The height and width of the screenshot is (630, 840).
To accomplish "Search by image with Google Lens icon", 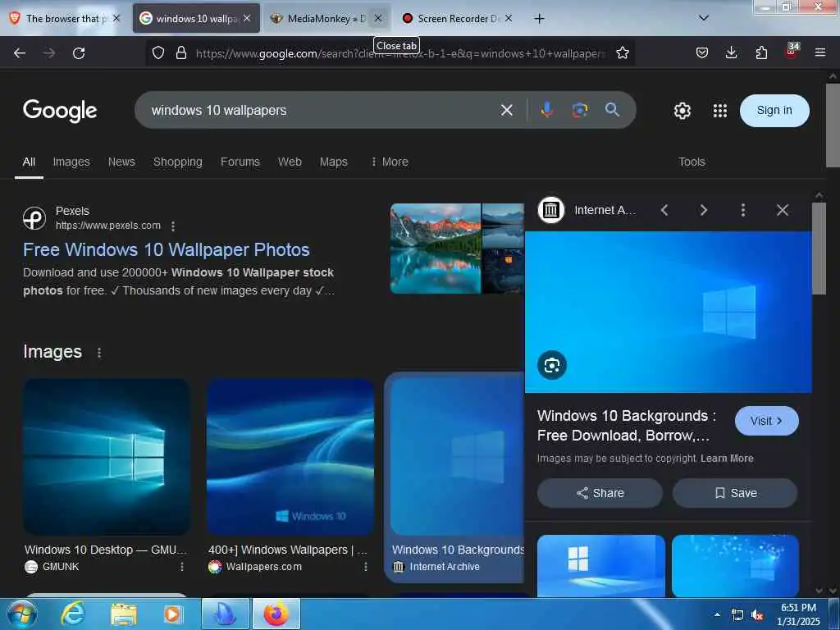I will tap(580, 110).
